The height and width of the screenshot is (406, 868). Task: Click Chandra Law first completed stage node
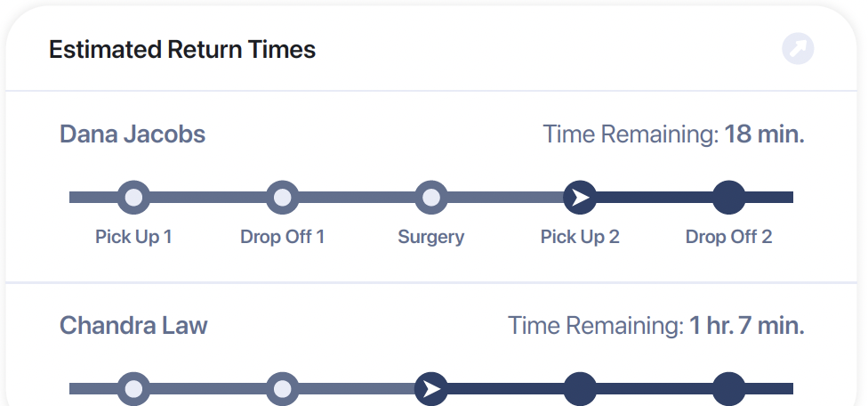click(x=133, y=389)
